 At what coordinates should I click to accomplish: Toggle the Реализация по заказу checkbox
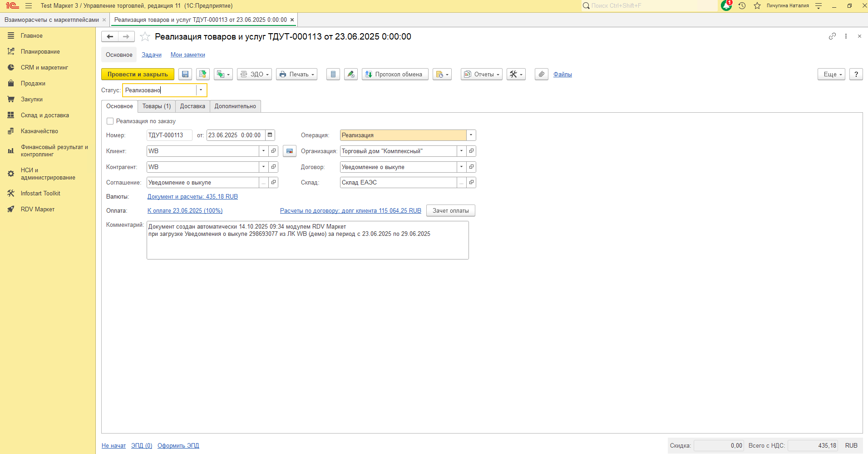(110, 121)
